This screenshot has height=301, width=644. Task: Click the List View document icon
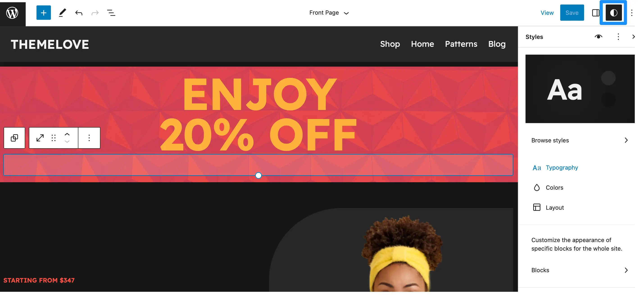[111, 12]
